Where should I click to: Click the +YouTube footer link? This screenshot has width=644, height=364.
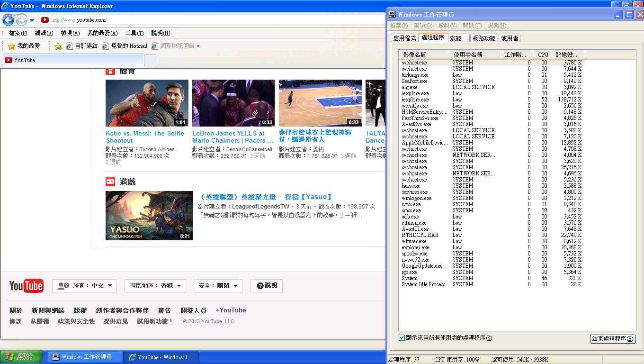coord(231,310)
